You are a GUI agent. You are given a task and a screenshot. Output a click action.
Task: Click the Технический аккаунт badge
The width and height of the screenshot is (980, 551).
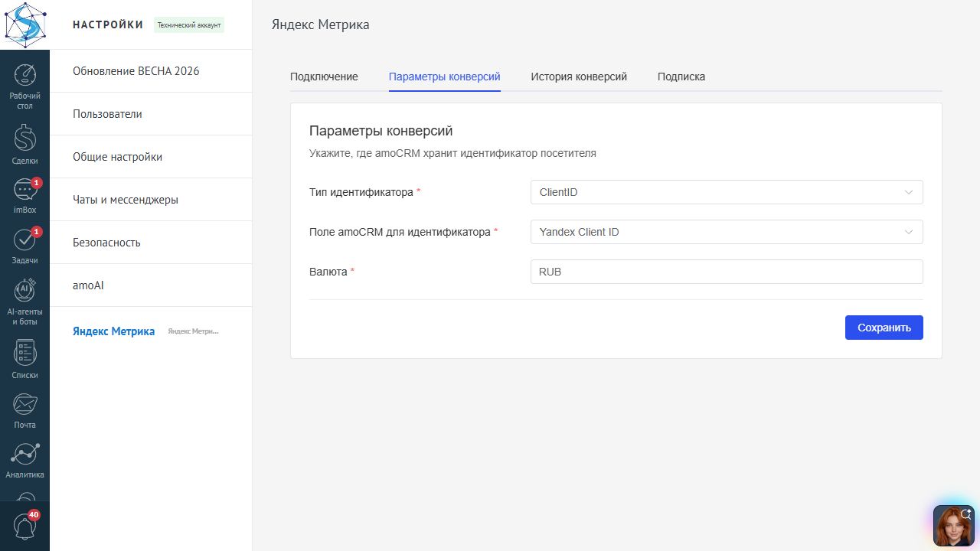coord(189,25)
